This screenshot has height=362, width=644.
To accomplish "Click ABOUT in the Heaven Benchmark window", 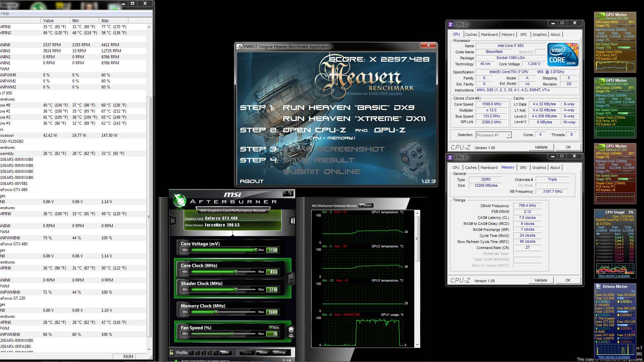I will pyautogui.click(x=252, y=181).
